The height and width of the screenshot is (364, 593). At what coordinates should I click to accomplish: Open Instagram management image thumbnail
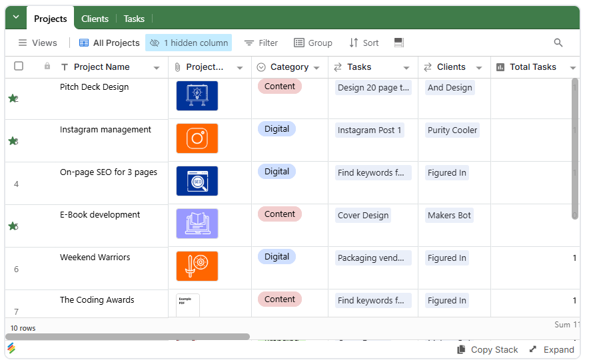tap(197, 138)
